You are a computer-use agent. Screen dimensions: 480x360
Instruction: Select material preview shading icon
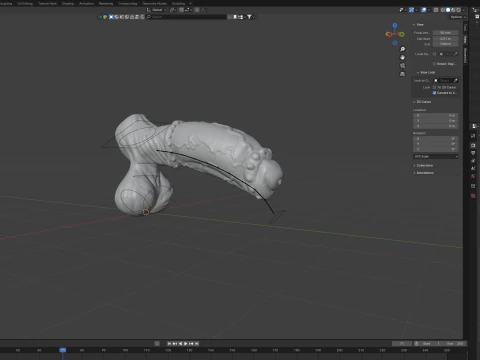click(453, 10)
